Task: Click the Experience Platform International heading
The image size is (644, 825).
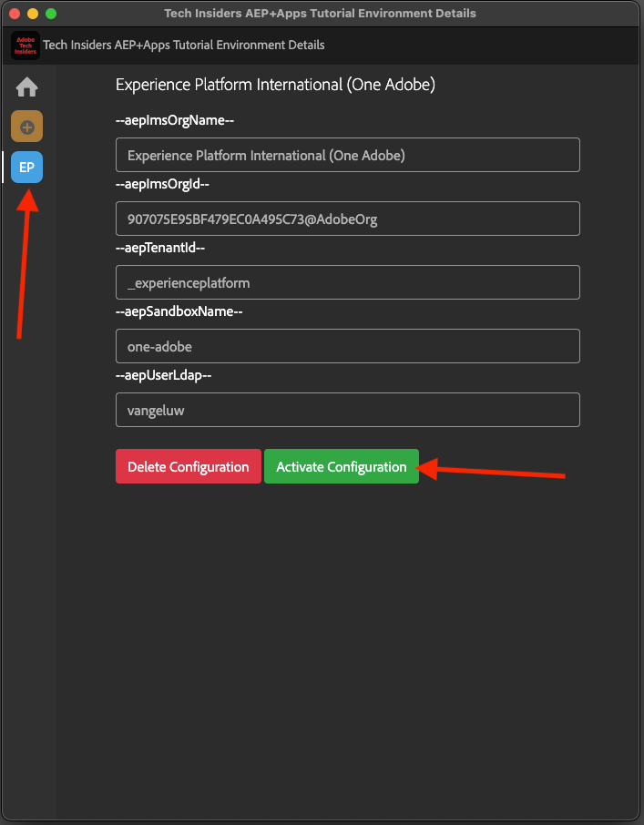Action: point(275,85)
